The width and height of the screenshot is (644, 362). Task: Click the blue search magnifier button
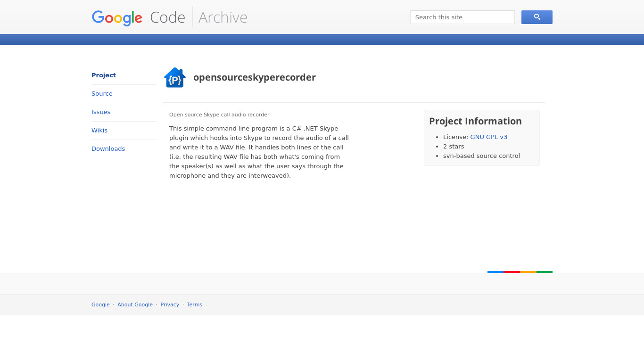537,17
